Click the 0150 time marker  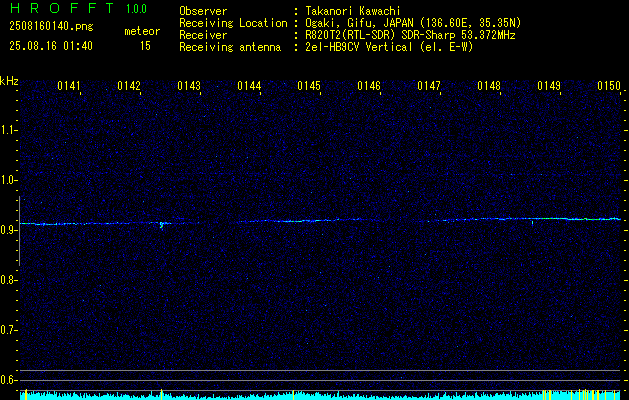click(609, 86)
